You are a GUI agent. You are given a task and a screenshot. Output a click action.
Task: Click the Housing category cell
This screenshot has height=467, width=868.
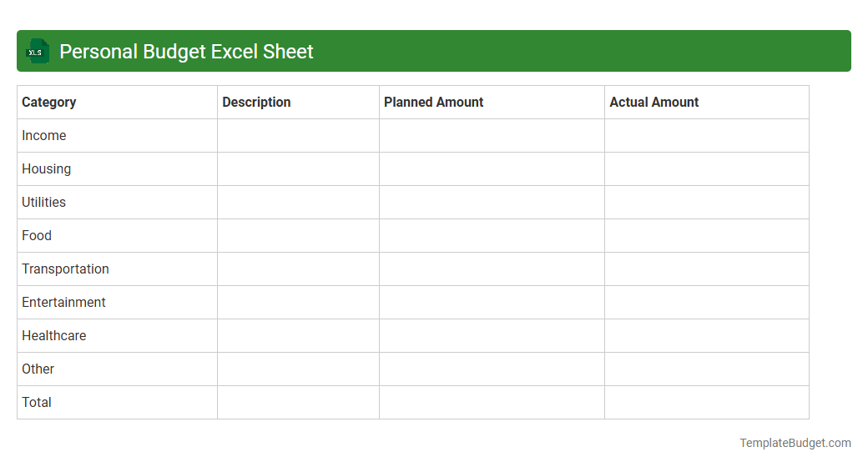tap(118, 168)
